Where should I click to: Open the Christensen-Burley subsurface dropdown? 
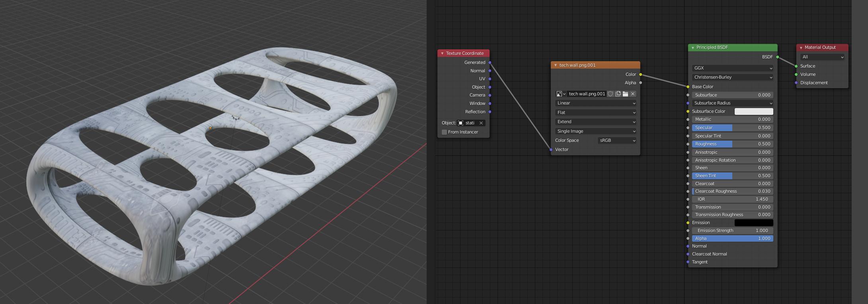point(733,77)
